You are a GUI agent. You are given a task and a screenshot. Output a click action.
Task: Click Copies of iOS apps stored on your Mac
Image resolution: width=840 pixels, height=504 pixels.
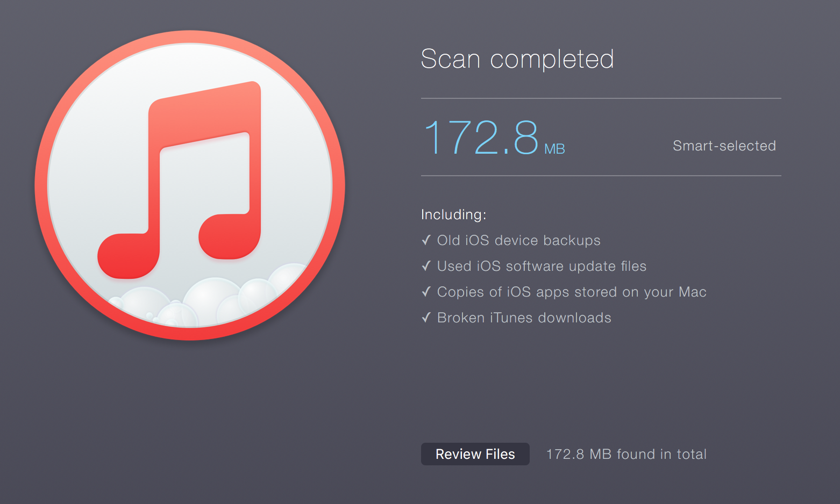coord(564,292)
